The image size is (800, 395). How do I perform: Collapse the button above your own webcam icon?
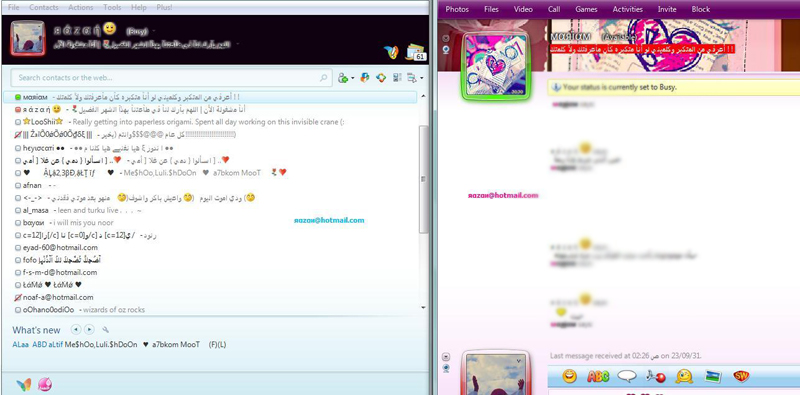click(446, 356)
